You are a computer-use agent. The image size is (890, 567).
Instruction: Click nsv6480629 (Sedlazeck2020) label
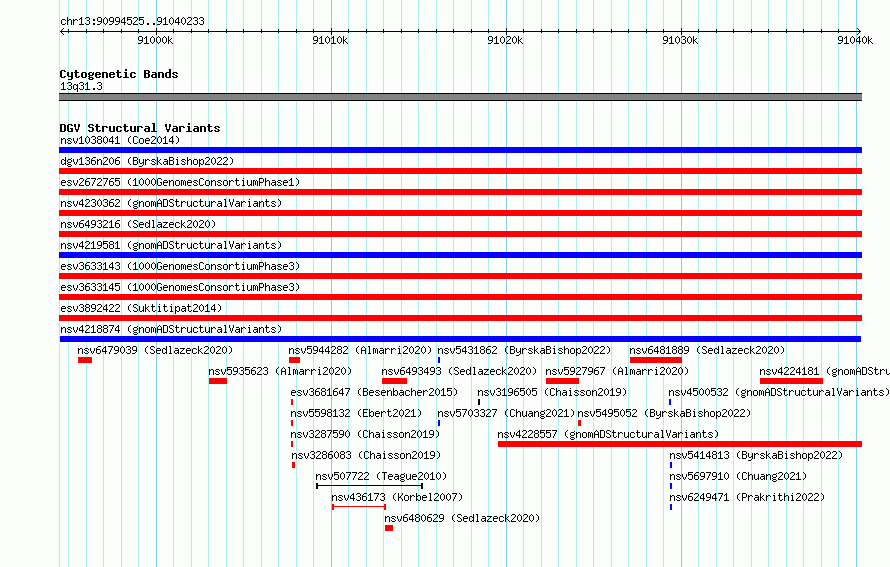pos(462,518)
